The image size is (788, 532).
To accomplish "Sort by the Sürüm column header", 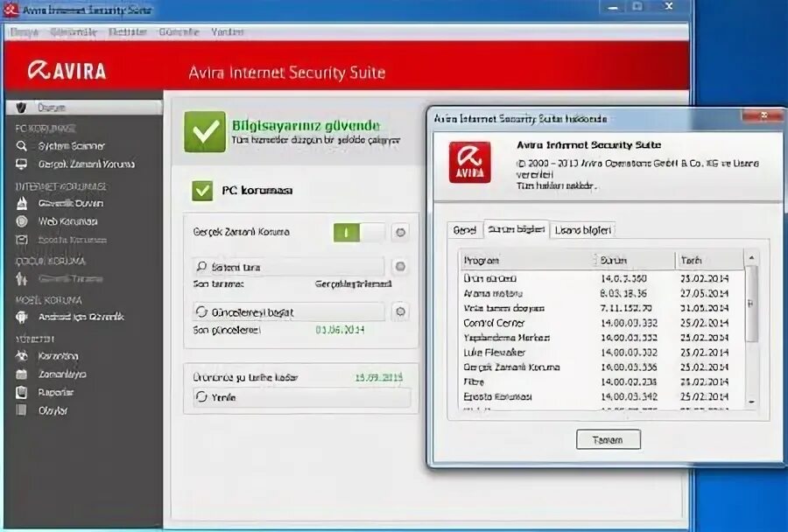I will click(636, 260).
